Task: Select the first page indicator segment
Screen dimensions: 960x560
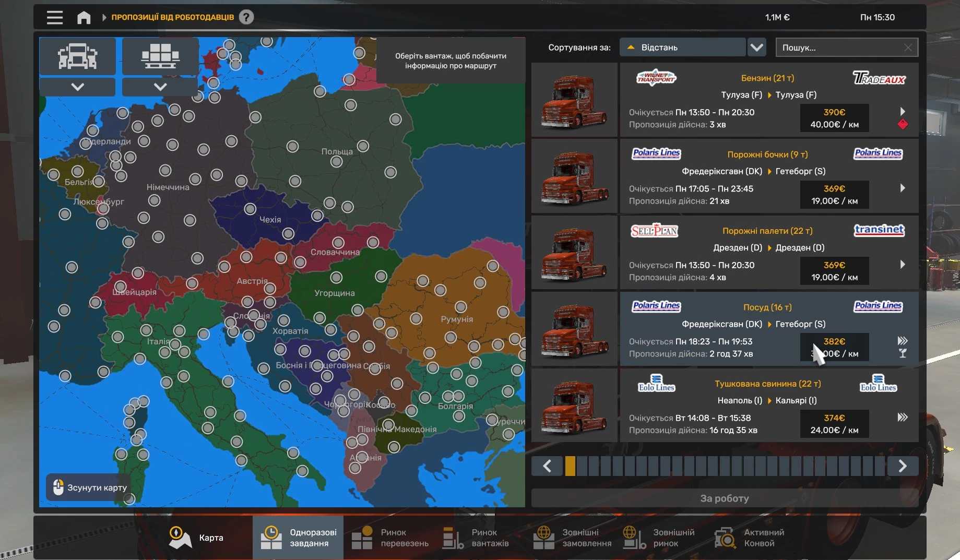Action: (x=570, y=466)
